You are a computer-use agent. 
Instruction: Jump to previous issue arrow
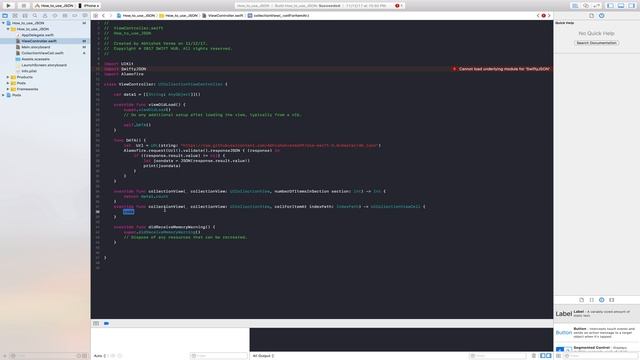pos(538,16)
